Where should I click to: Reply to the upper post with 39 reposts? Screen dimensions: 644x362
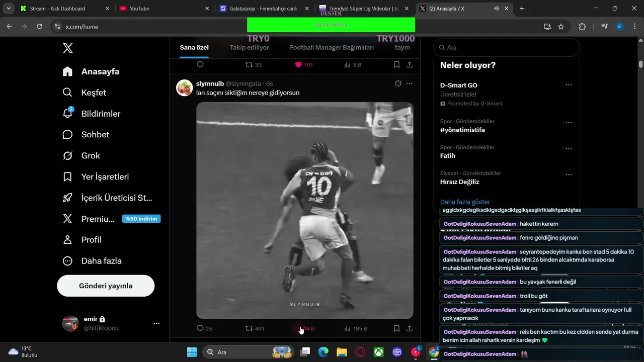(200, 65)
